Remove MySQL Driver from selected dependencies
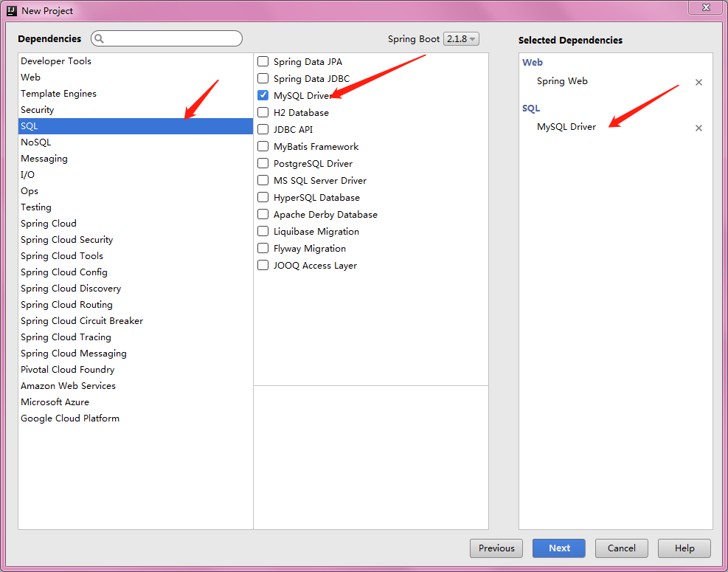 (698, 128)
